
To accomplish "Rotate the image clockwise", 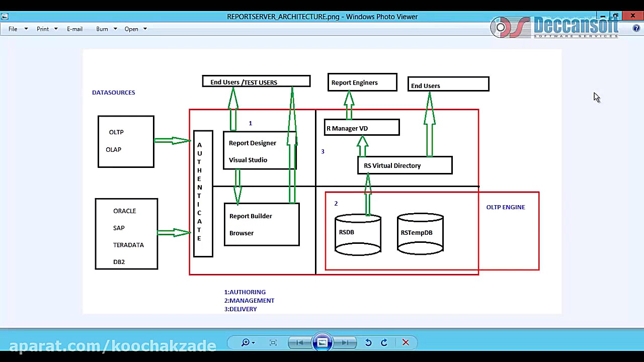I will [384, 342].
